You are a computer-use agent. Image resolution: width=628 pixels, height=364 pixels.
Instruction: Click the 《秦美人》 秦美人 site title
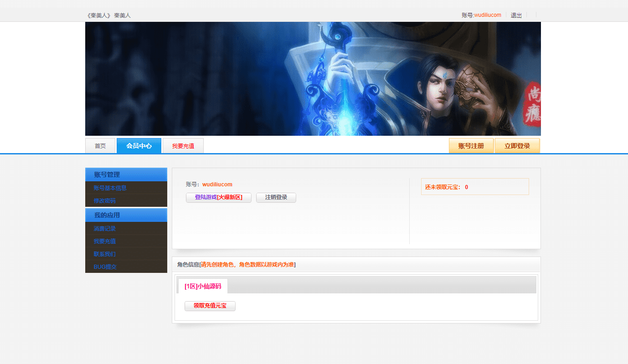[x=108, y=15]
